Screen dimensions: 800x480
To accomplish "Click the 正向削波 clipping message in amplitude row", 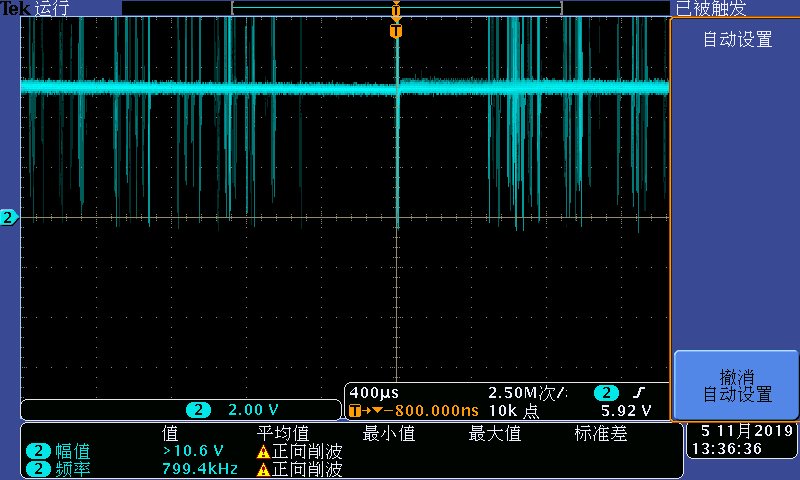I will tap(307, 451).
